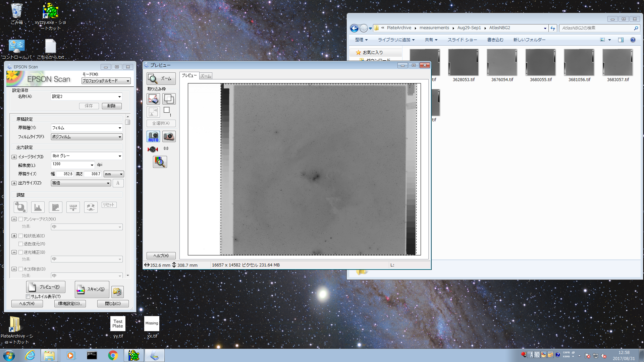Click the width field showing 352.6
This screenshot has width=644, height=362.
tap(65, 174)
